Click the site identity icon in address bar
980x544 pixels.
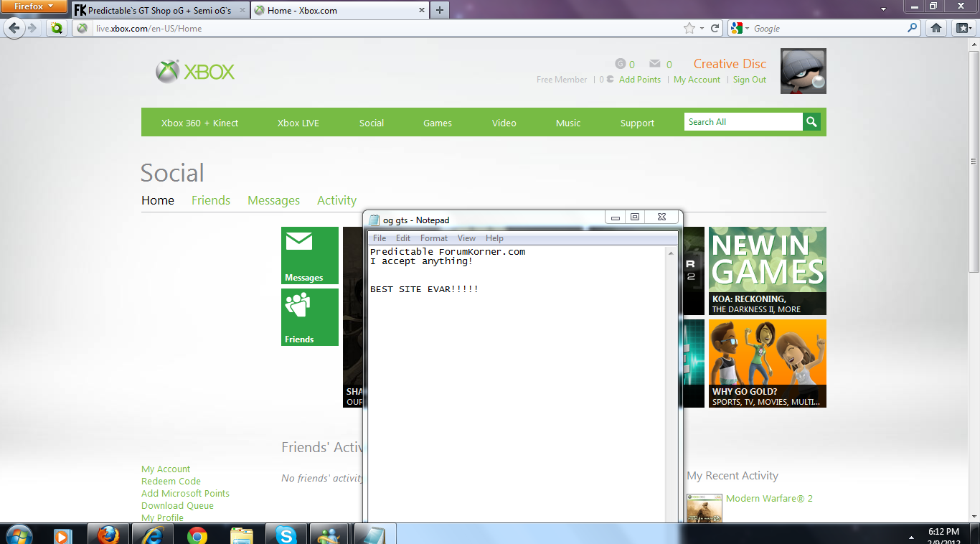tap(83, 29)
